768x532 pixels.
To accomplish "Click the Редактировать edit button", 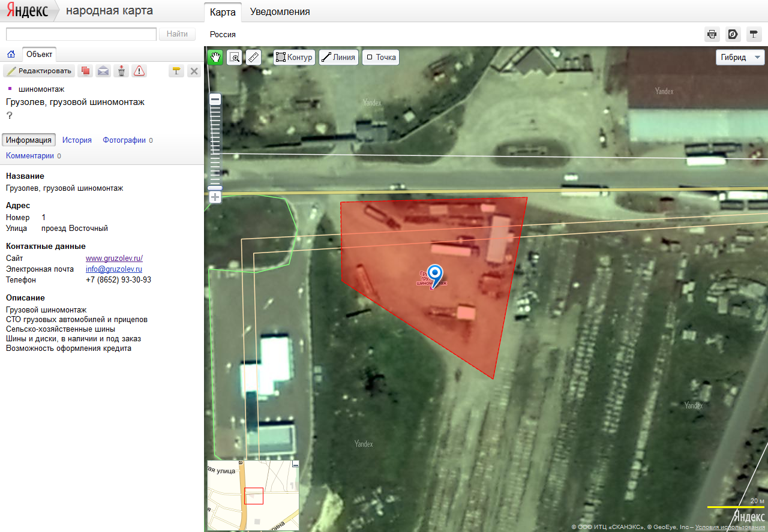I will click(40, 71).
